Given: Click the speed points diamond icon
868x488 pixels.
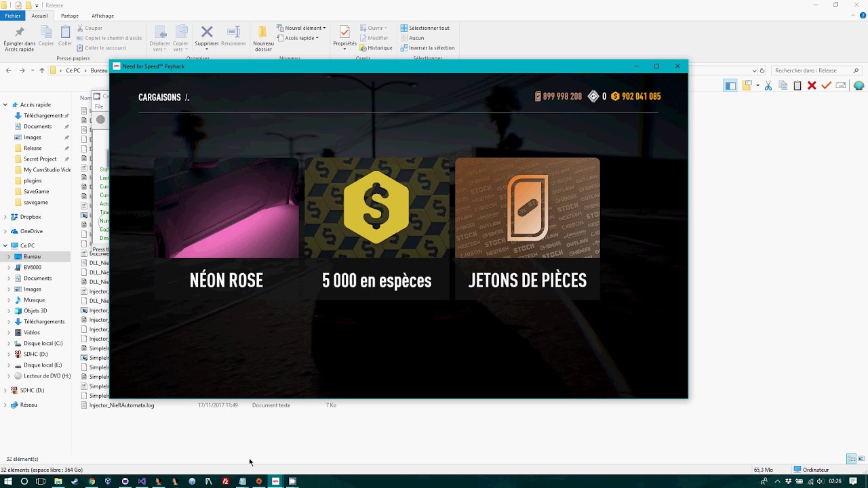Looking at the screenshot, I should click(x=593, y=96).
